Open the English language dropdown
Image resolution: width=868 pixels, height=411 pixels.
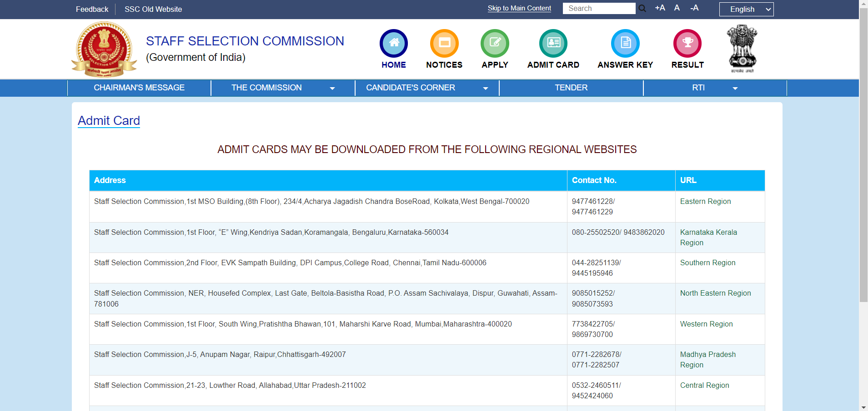(x=746, y=9)
